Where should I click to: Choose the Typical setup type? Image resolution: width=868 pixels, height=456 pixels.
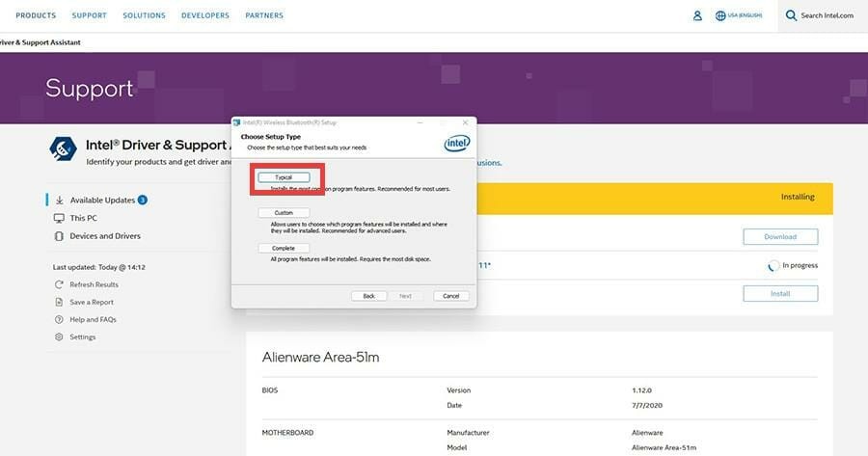point(284,177)
